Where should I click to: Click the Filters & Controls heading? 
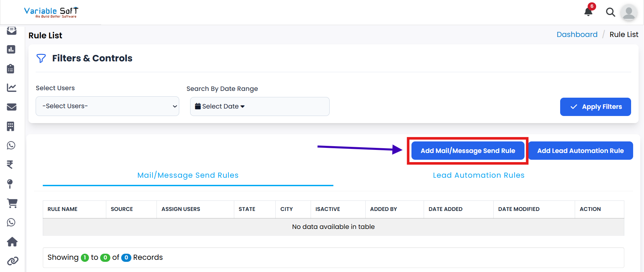(92, 58)
